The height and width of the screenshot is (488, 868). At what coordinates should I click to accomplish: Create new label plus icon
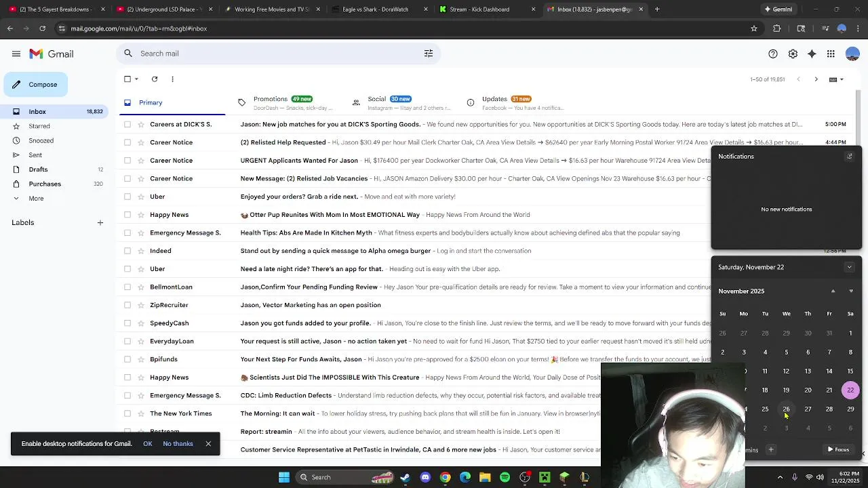(100, 222)
